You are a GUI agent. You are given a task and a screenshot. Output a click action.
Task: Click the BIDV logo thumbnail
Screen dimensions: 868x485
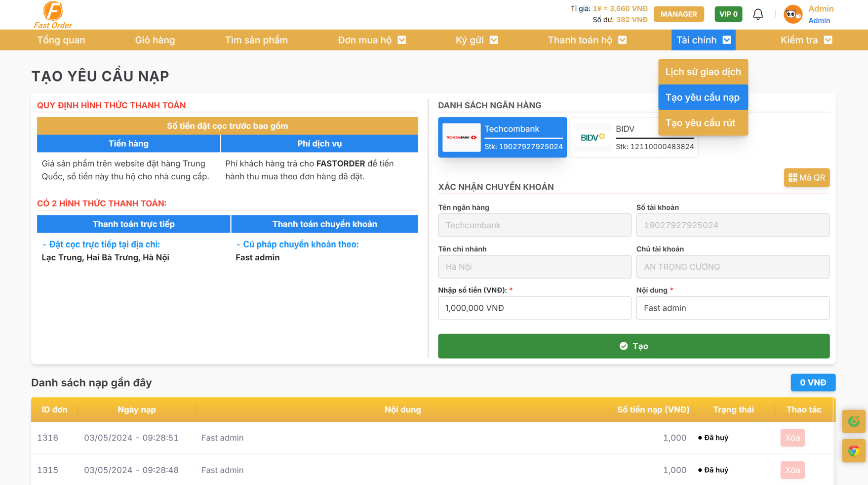pos(592,137)
